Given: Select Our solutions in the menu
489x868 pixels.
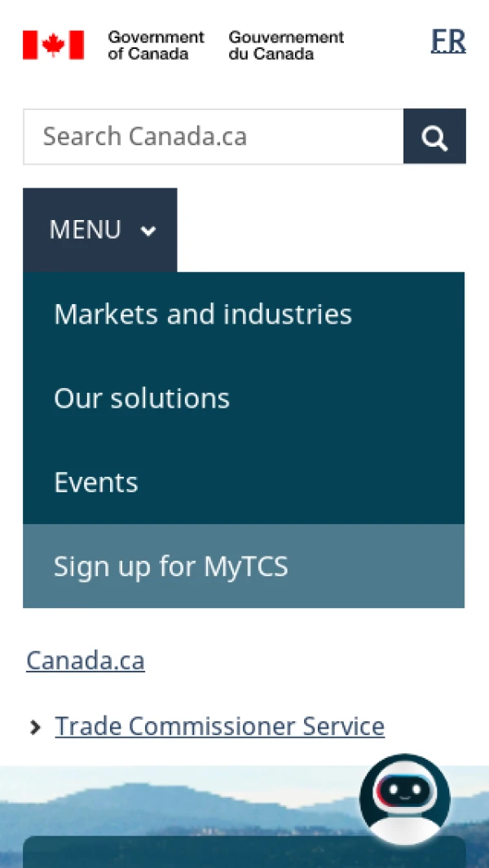Looking at the screenshot, I should [142, 399].
